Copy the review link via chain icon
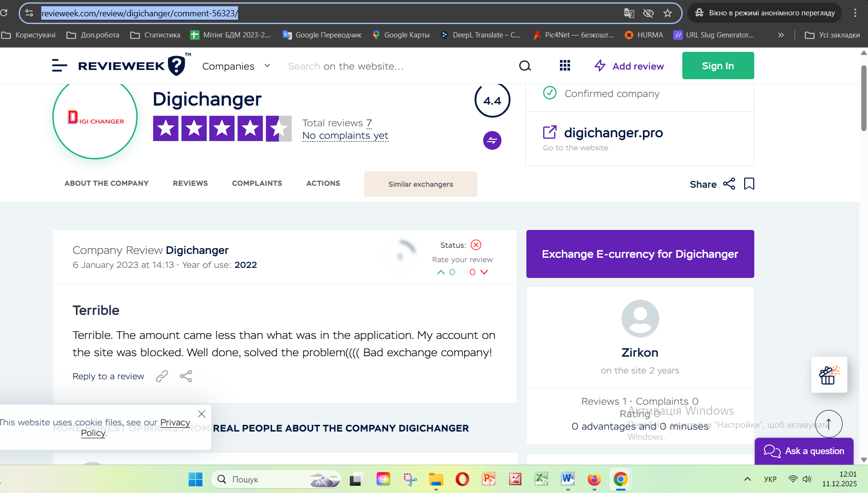 pyautogui.click(x=162, y=376)
